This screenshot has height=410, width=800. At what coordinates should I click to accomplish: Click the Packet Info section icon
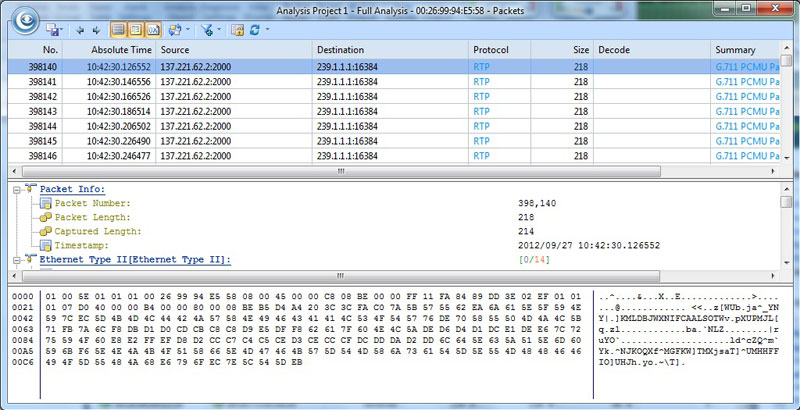click(30, 189)
